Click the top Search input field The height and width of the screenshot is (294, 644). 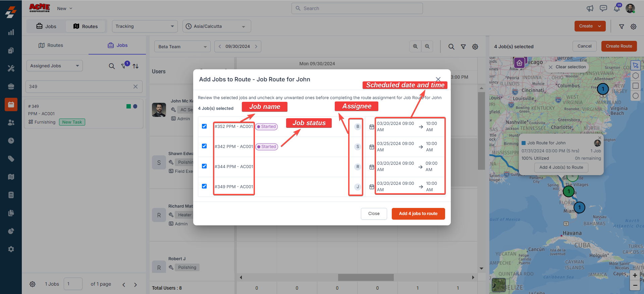[x=357, y=8]
